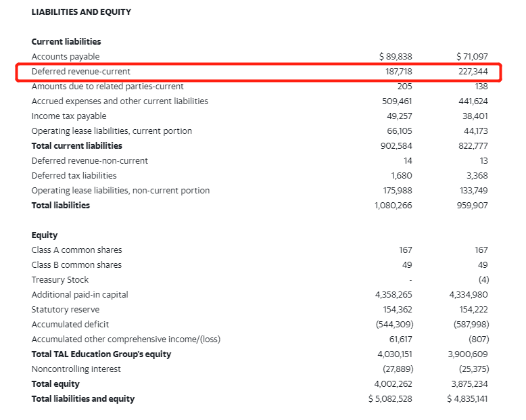Select the Additional paid-in capital label

coord(80,295)
